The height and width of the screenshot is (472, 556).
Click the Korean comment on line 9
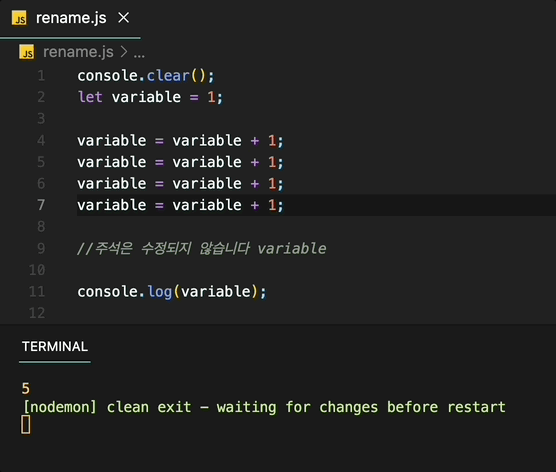pyautogui.click(x=201, y=248)
